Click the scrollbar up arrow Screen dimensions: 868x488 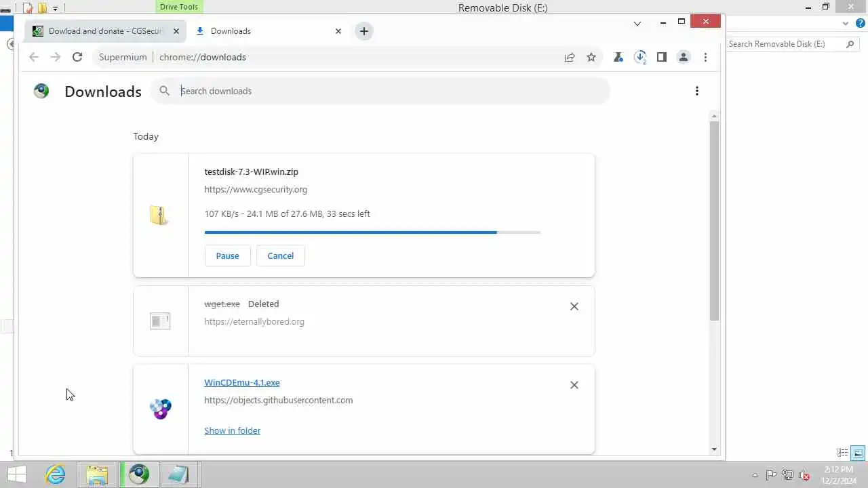(714, 117)
